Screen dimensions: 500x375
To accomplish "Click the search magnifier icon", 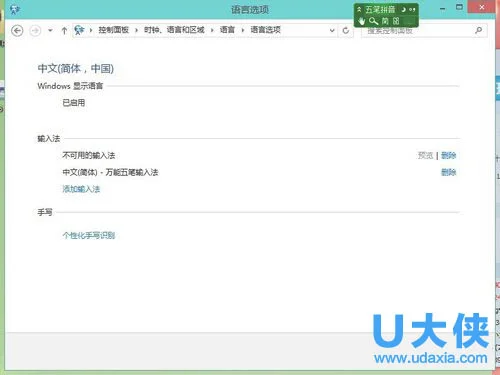I will click(479, 30).
